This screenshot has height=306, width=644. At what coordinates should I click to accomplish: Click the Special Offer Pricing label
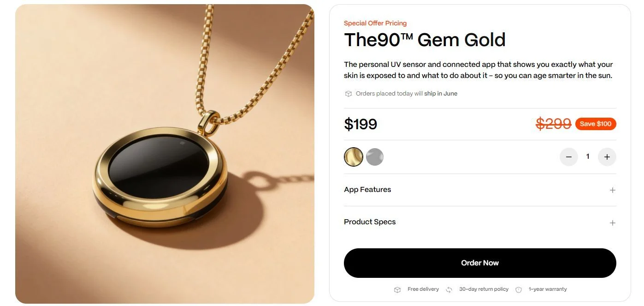(x=375, y=23)
